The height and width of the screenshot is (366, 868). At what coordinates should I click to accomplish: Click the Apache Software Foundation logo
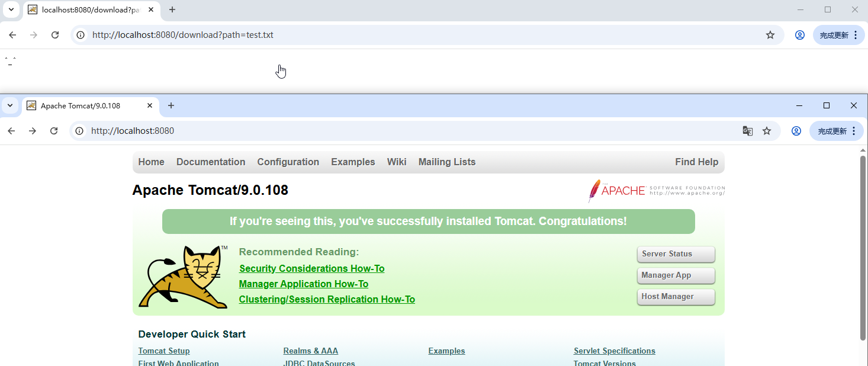tap(657, 191)
